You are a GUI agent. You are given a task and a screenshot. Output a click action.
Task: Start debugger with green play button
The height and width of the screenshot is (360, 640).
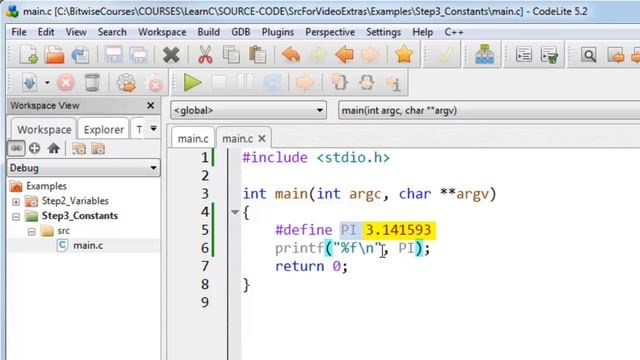point(192,82)
